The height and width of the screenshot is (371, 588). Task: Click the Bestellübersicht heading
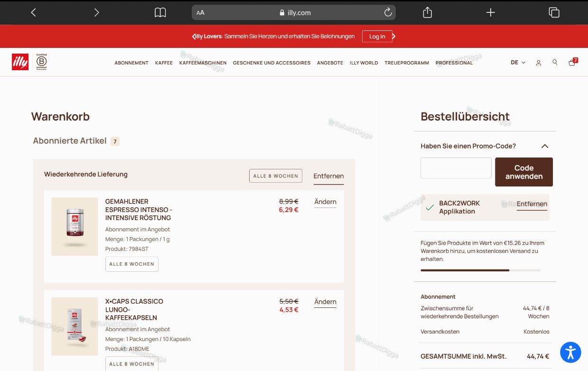(465, 116)
